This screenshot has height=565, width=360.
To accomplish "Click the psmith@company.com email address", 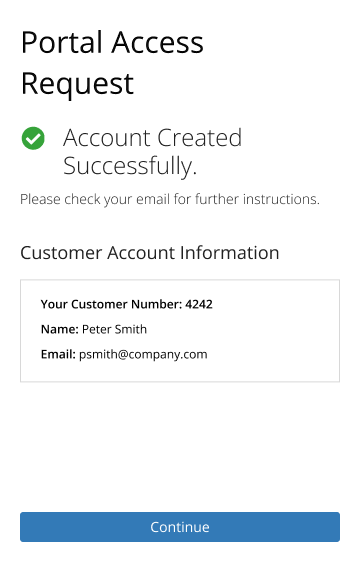I will (x=143, y=355).
